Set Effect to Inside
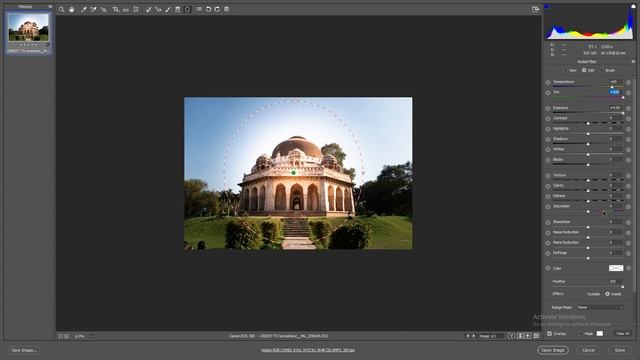 click(x=607, y=294)
